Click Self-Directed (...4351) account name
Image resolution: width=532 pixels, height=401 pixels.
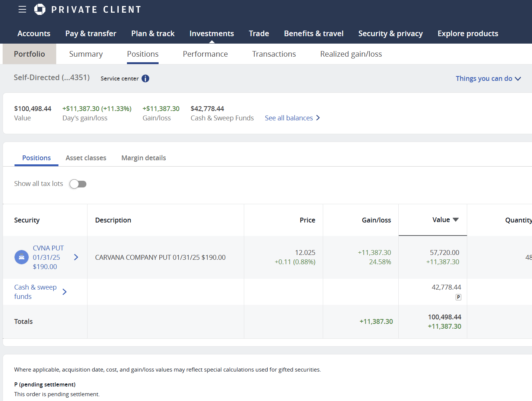click(x=52, y=78)
